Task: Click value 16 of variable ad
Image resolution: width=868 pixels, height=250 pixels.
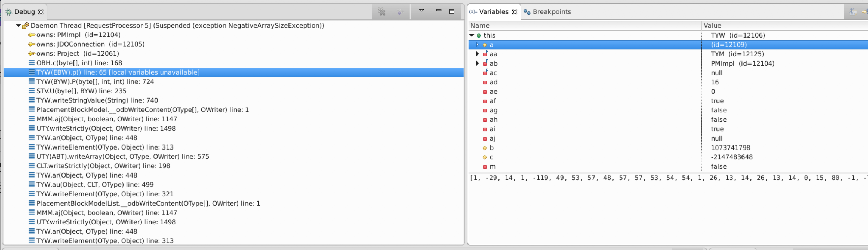Action: [715, 82]
